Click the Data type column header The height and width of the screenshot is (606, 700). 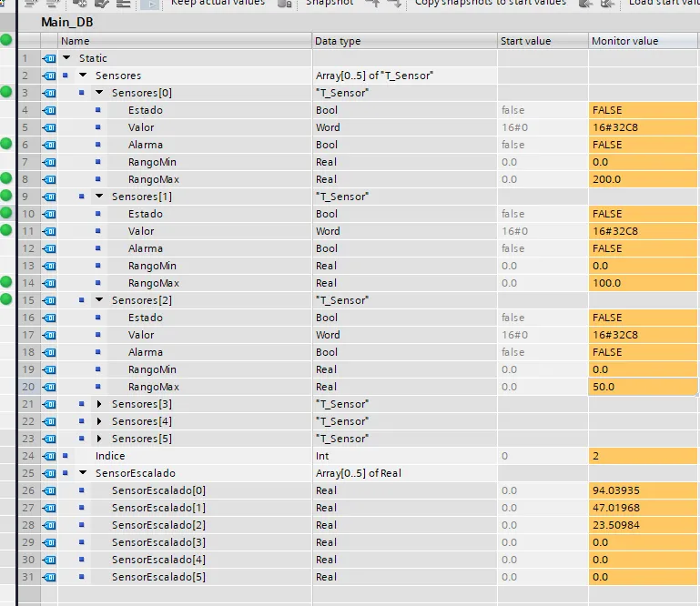click(404, 41)
